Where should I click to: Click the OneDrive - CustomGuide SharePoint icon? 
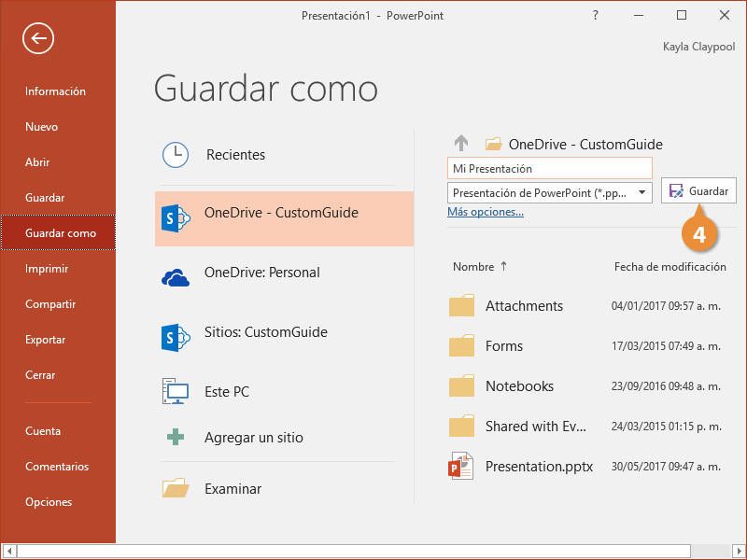tap(176, 218)
